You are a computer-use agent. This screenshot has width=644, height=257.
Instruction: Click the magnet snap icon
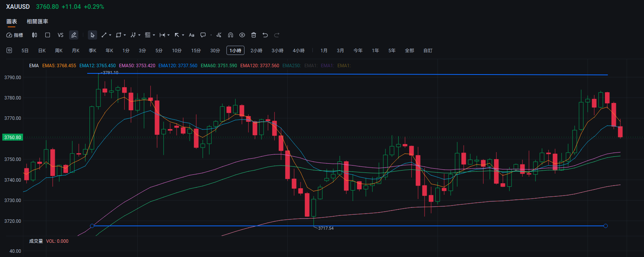tap(230, 35)
